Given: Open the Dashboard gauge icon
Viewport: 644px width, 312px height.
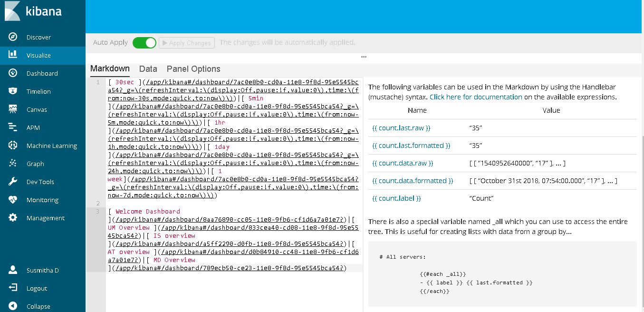Looking at the screenshot, I should [13, 73].
